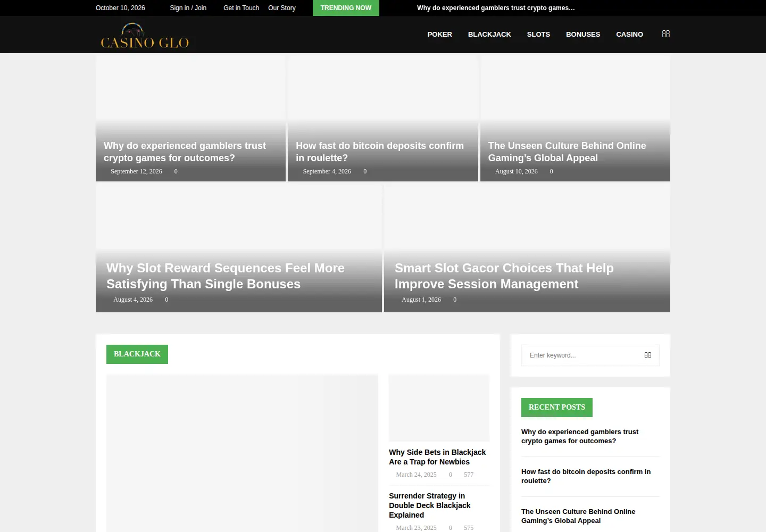Open Why Slot Reward Sequences article
766x532 pixels.
point(226,276)
